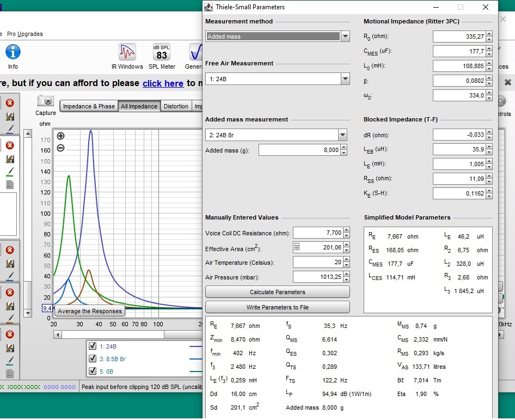Click the Write Parameters to File button
The image size is (515, 420).
tap(278, 307)
